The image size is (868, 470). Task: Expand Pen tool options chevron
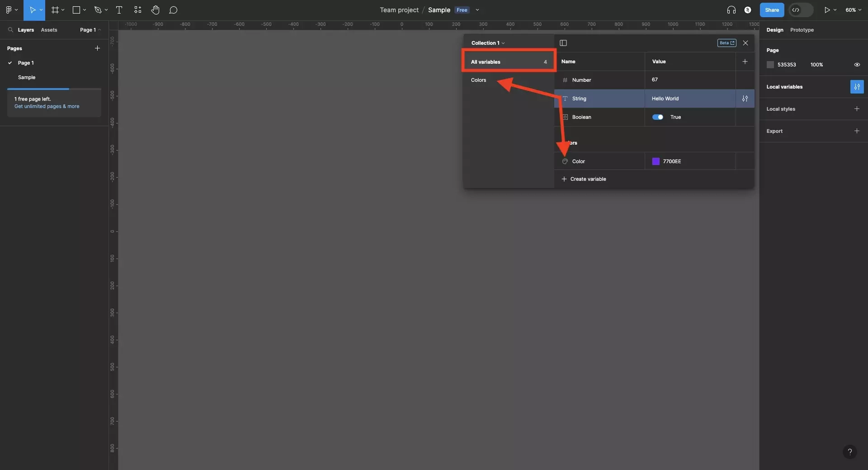click(x=106, y=10)
